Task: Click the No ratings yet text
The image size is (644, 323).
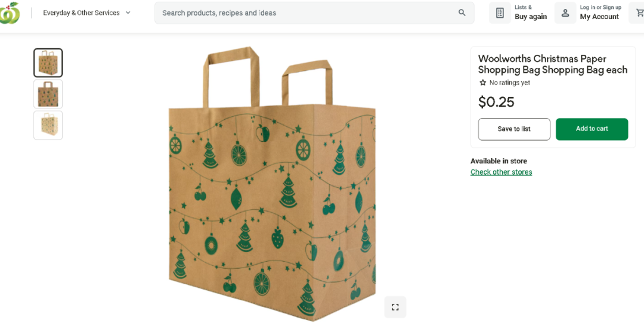Action: point(509,83)
